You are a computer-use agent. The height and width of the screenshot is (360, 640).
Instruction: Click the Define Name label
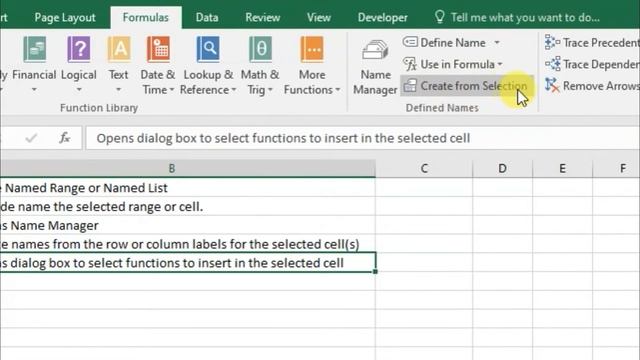point(453,42)
